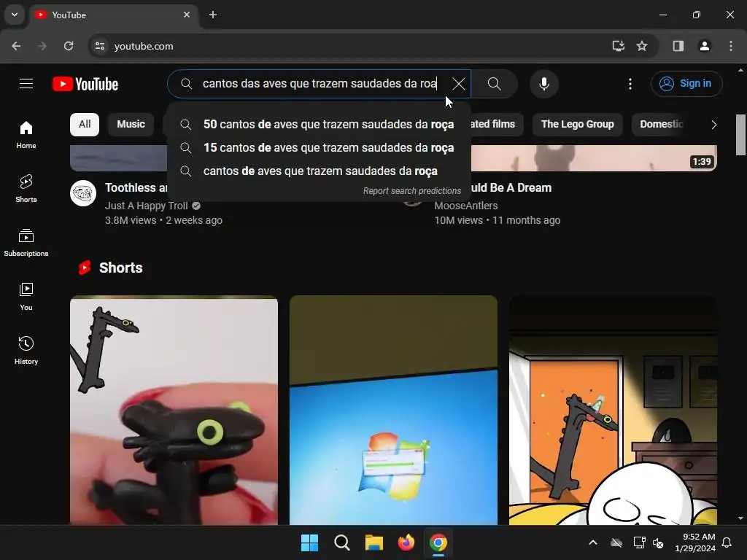Open clock showing 9:52 AM
The height and width of the screenshot is (560, 747).
[x=695, y=542]
